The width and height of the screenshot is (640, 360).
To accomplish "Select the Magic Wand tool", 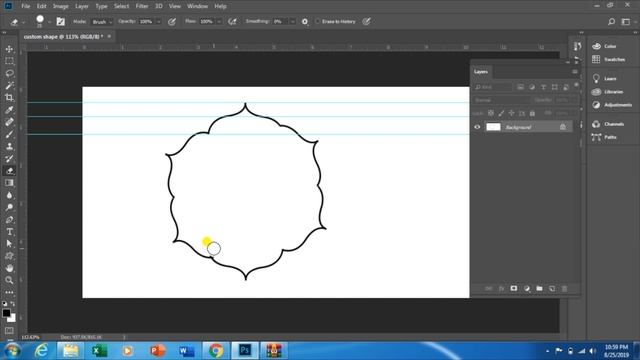I will point(9,85).
